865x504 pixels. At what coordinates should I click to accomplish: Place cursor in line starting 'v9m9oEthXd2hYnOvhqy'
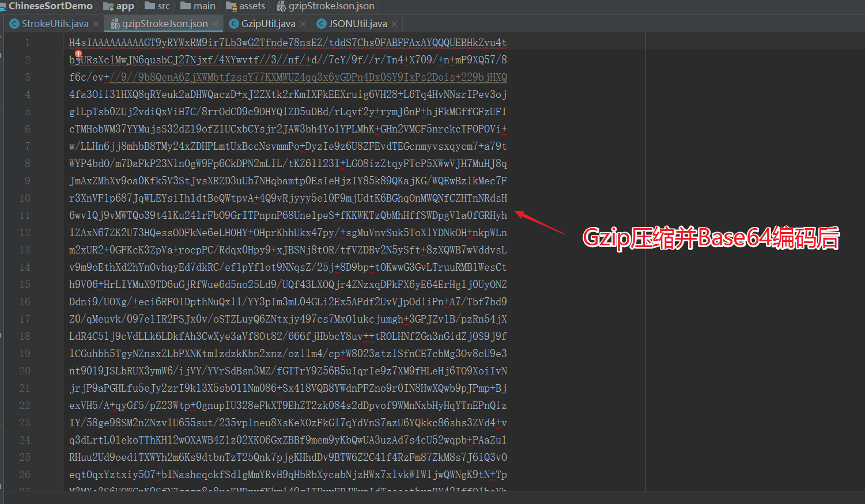pyautogui.click(x=288, y=267)
